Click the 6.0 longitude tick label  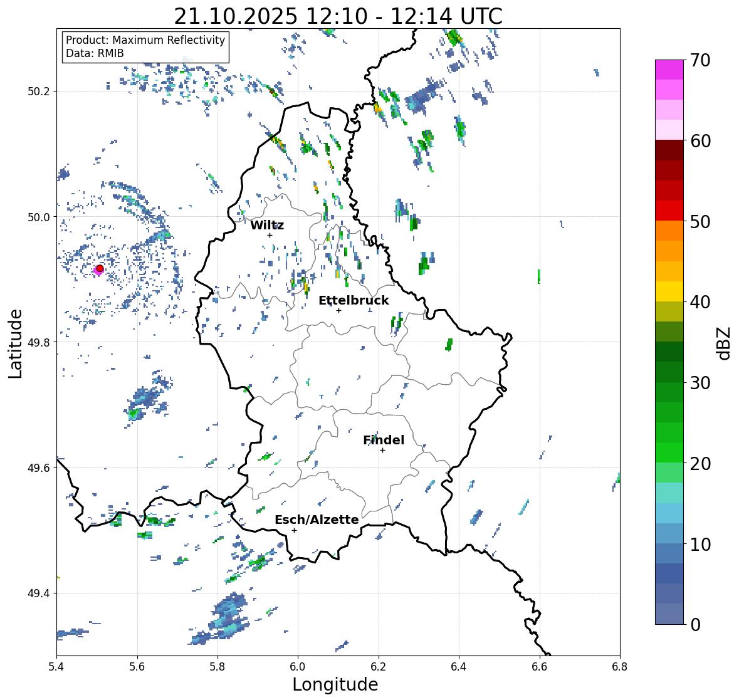coord(298,666)
